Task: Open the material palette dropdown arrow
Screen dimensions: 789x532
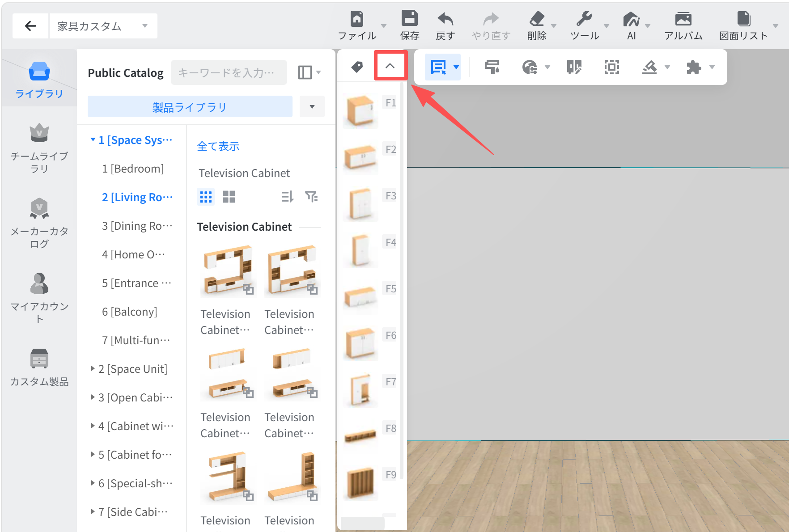Action: click(547, 67)
